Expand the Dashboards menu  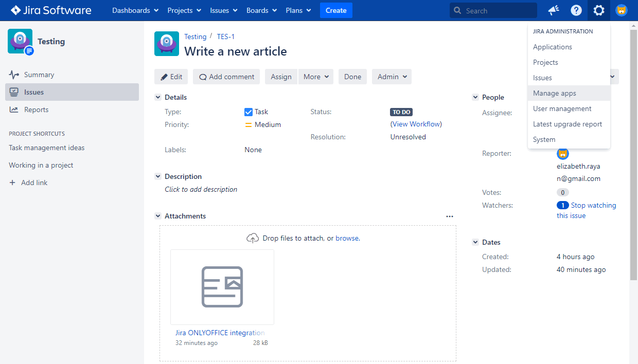tap(135, 10)
